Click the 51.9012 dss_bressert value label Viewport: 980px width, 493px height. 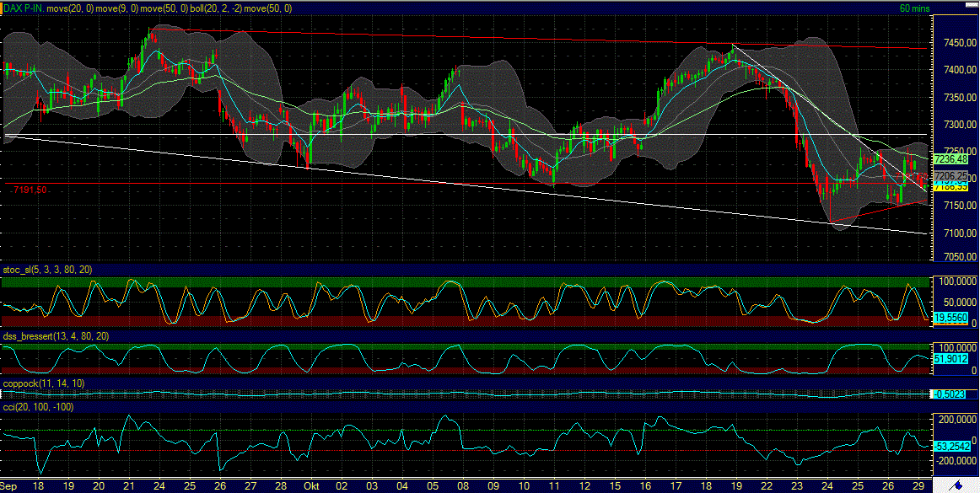[x=950, y=358]
